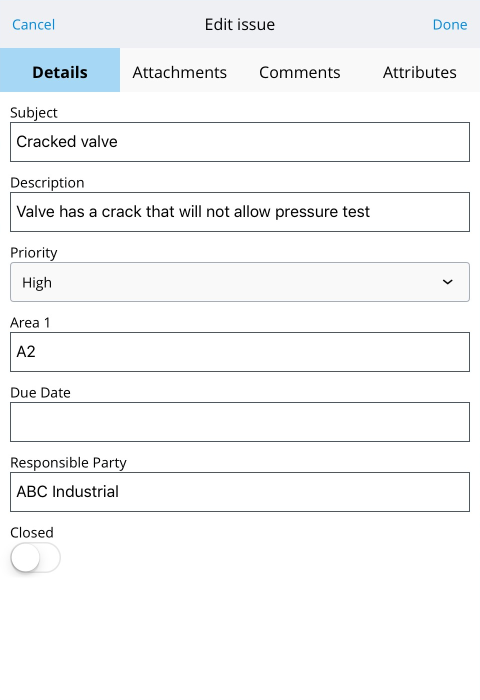Click the Due Date label text
This screenshot has width=480, height=700.
[x=40, y=392]
